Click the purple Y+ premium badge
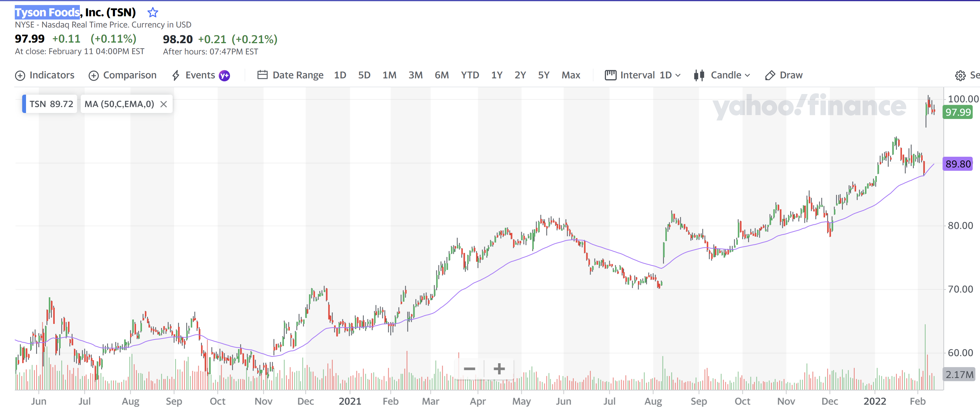The height and width of the screenshot is (415, 980). pos(224,75)
